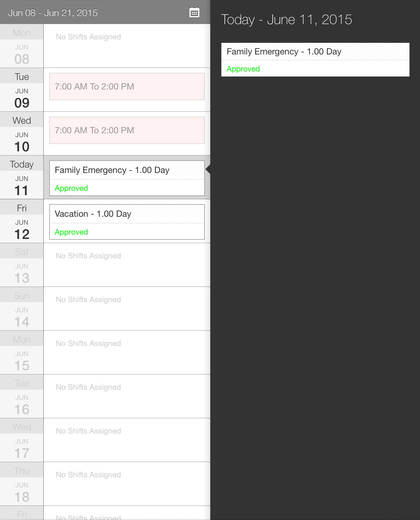Screen dimensions: 420x520
Task: Open the Vacation 1.00 Day request
Action: [127, 222]
